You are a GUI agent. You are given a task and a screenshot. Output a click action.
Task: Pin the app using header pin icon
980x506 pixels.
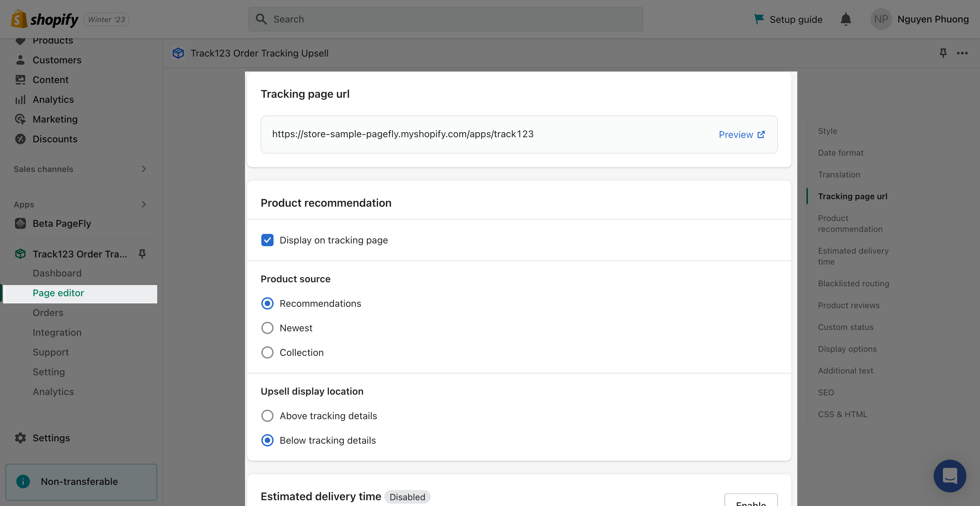(x=943, y=53)
